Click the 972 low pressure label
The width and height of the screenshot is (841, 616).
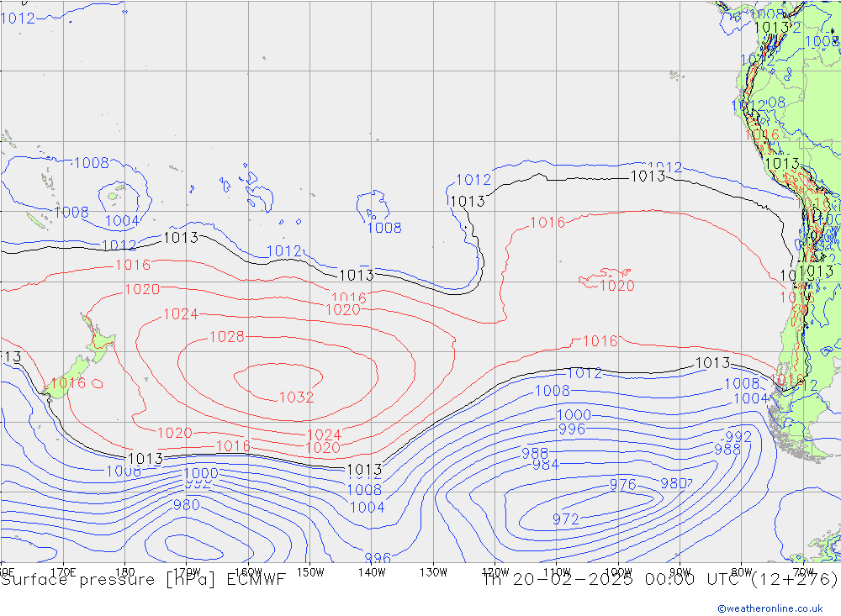566,519
